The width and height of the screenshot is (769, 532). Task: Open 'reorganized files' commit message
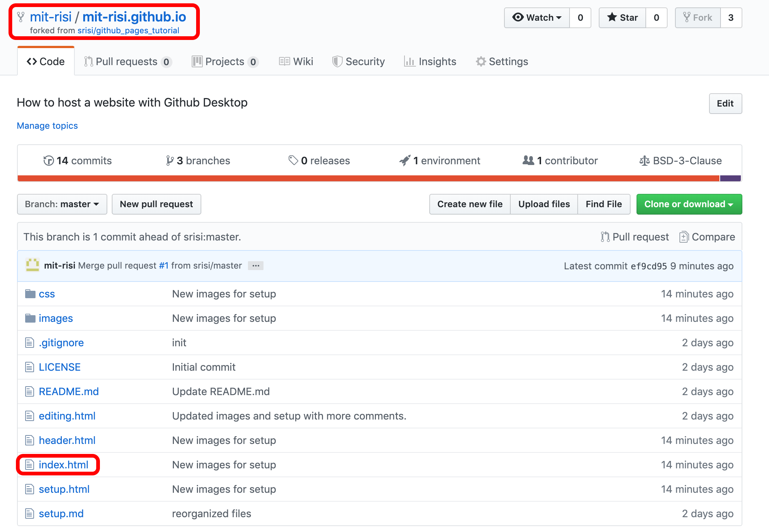[212, 514]
